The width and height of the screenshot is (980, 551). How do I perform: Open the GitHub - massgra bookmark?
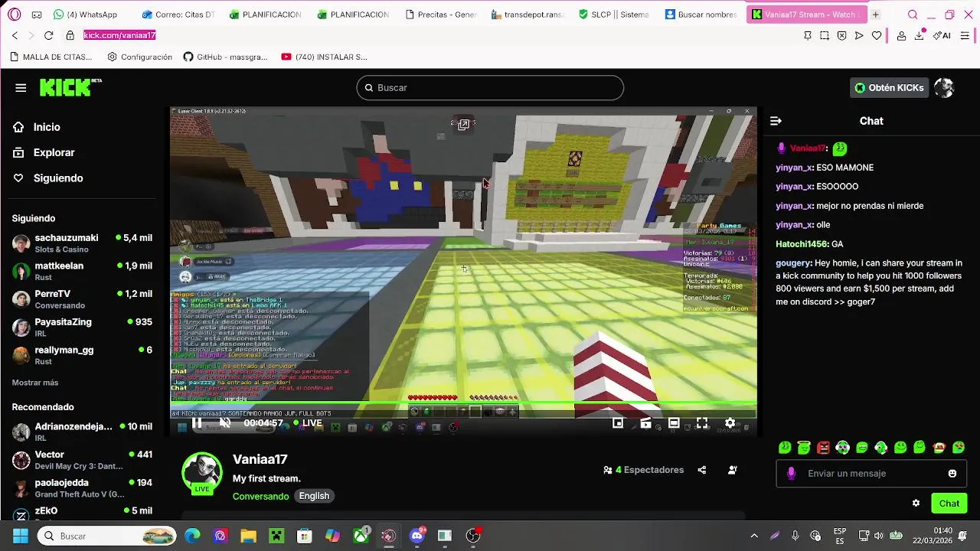click(x=227, y=57)
